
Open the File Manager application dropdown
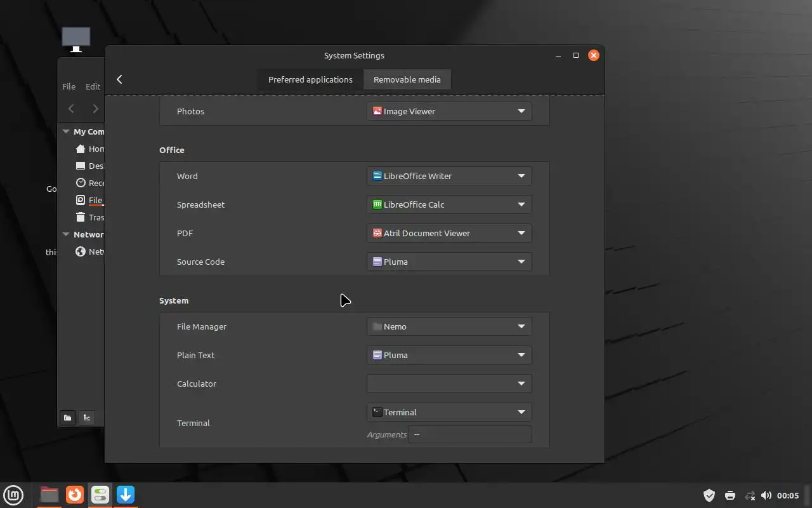(449, 326)
